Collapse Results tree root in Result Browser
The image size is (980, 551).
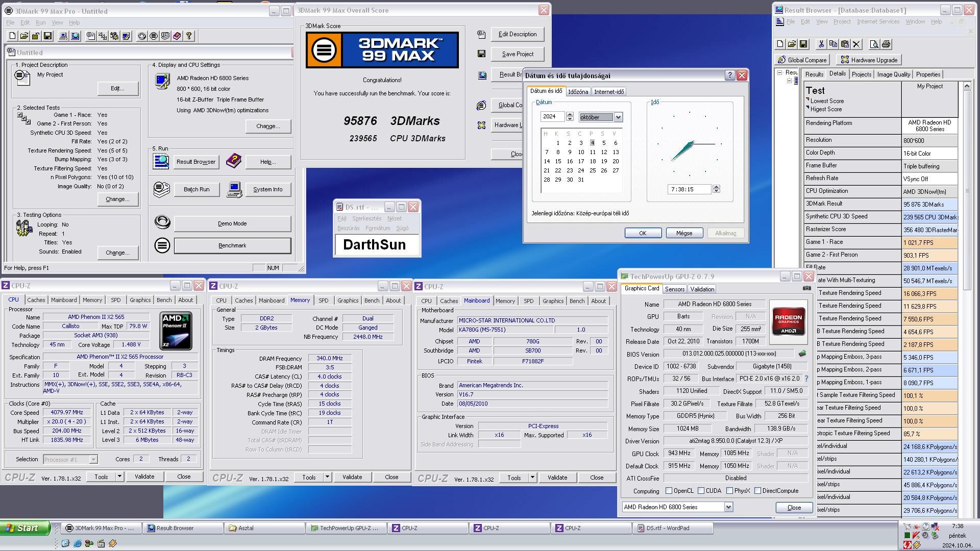(779, 73)
